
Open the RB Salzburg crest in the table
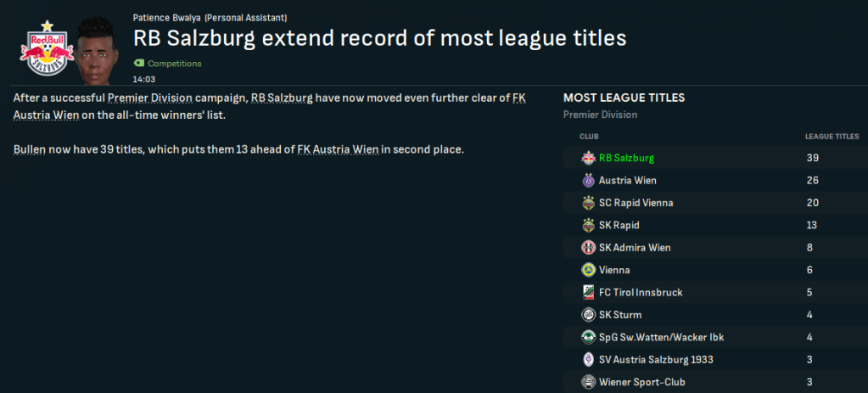click(x=588, y=158)
